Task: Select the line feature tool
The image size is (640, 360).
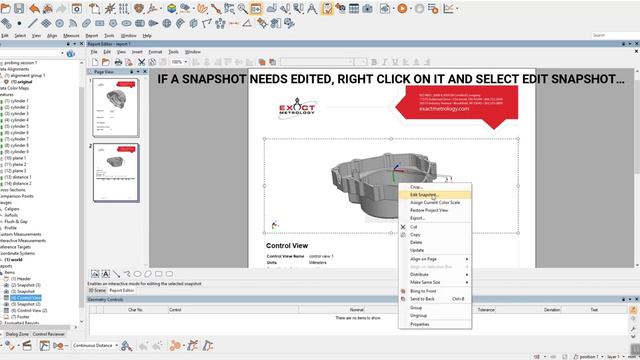Action: click(x=33, y=23)
